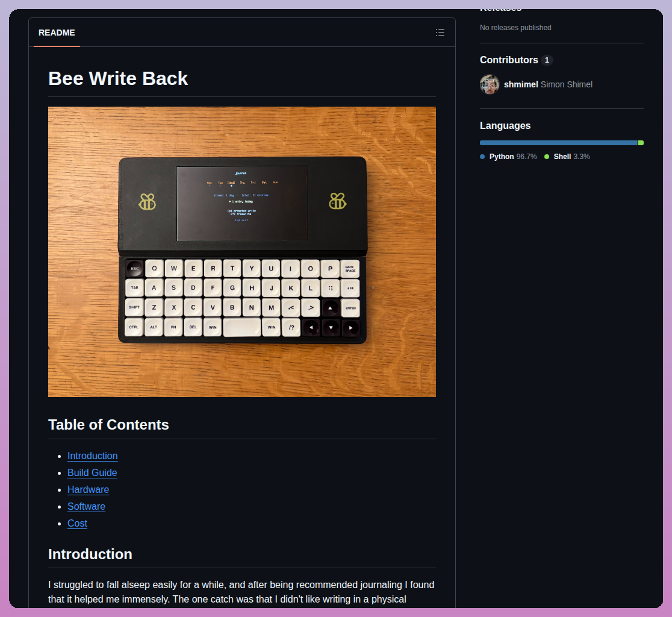Click the contributors count badge 1
The image size is (672, 617).
coord(547,60)
